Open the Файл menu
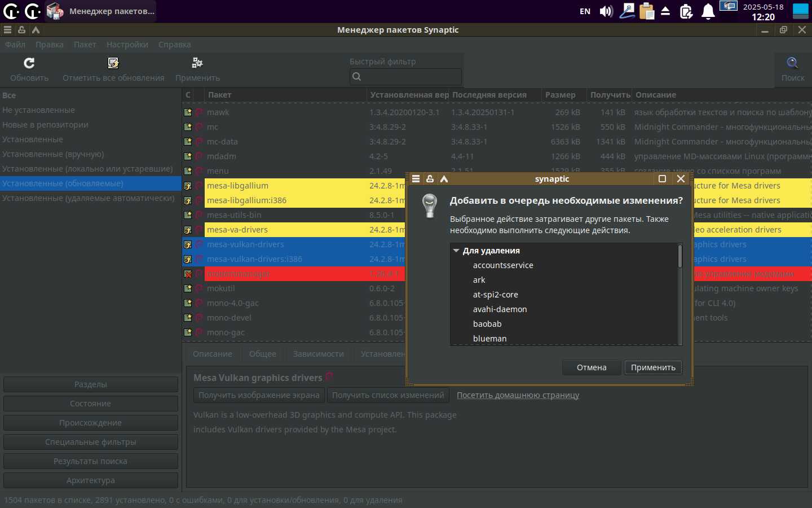 pos(15,45)
